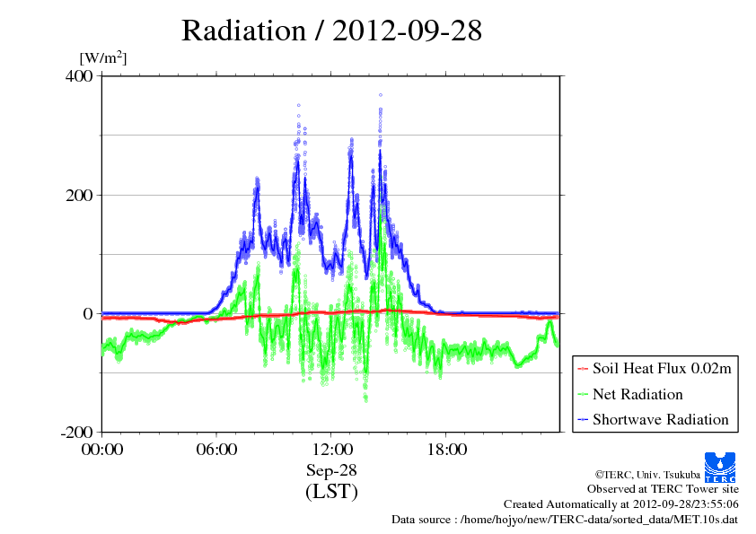
Task: Click "Observed at TERC Tower site" text
Action: coord(663,489)
